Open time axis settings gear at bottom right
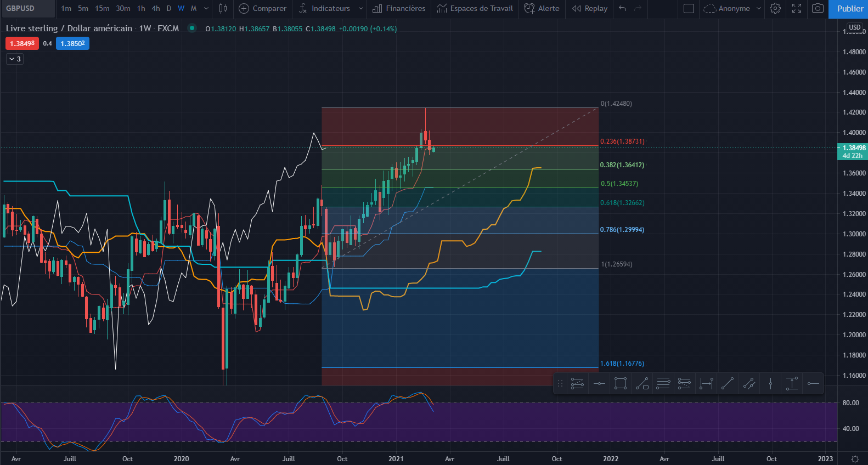This screenshot has height=465, width=868. [x=855, y=459]
